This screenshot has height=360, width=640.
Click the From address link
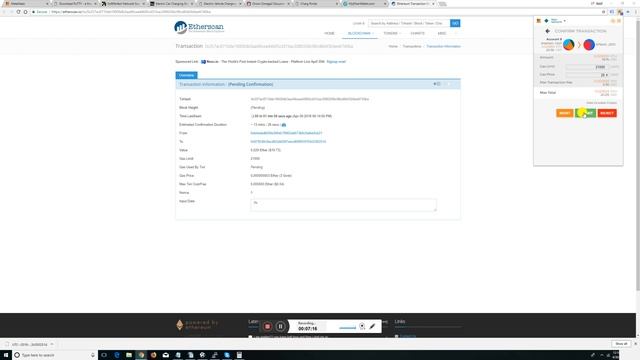click(286, 133)
